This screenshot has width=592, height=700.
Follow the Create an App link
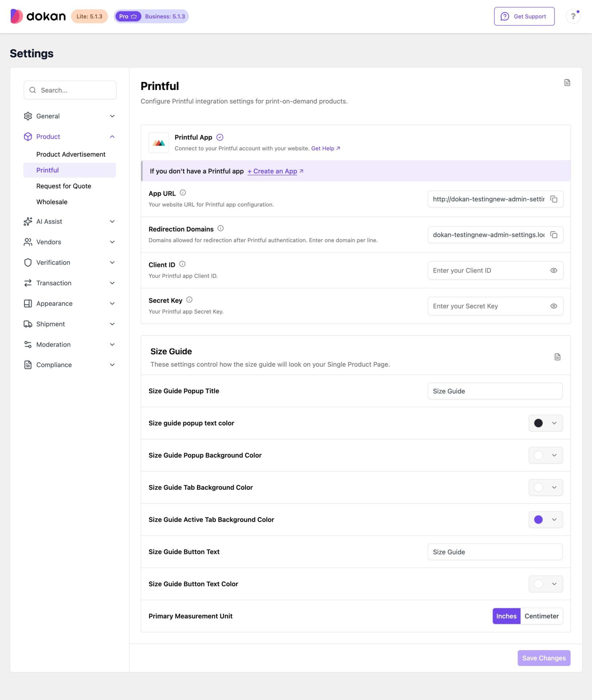click(275, 171)
